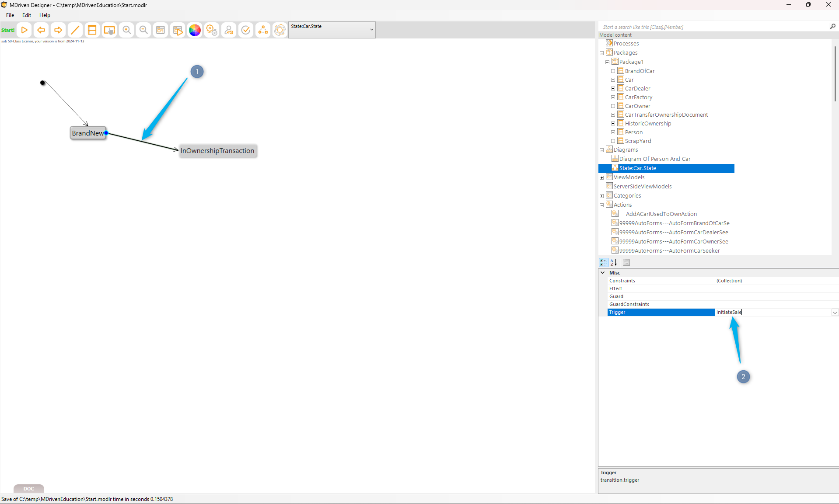Click the DOC button at bottom left
Viewport: 839px width, 504px height.
[28, 489]
